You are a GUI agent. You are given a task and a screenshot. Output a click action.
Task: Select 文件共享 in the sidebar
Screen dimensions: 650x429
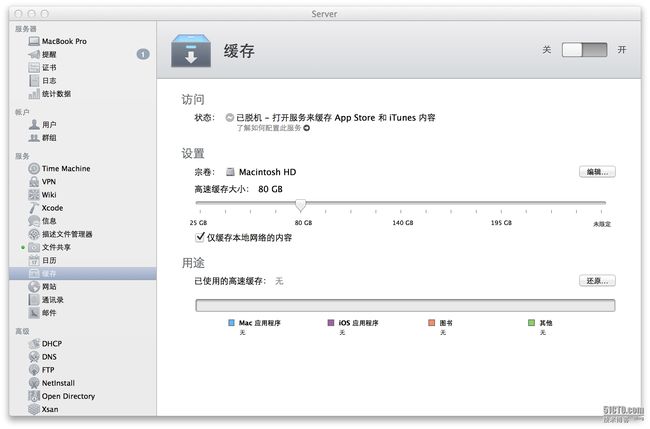coord(56,247)
